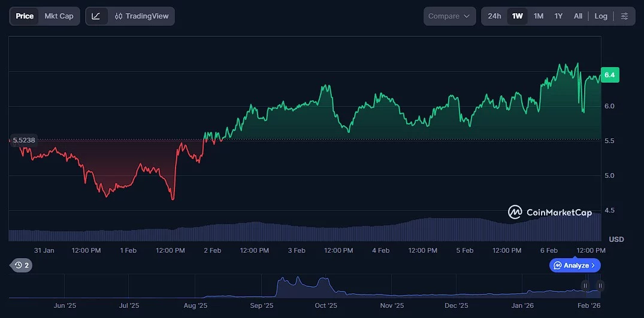The width and height of the screenshot is (644, 318).
Task: Click the left range slider handle
Action: 585,286
